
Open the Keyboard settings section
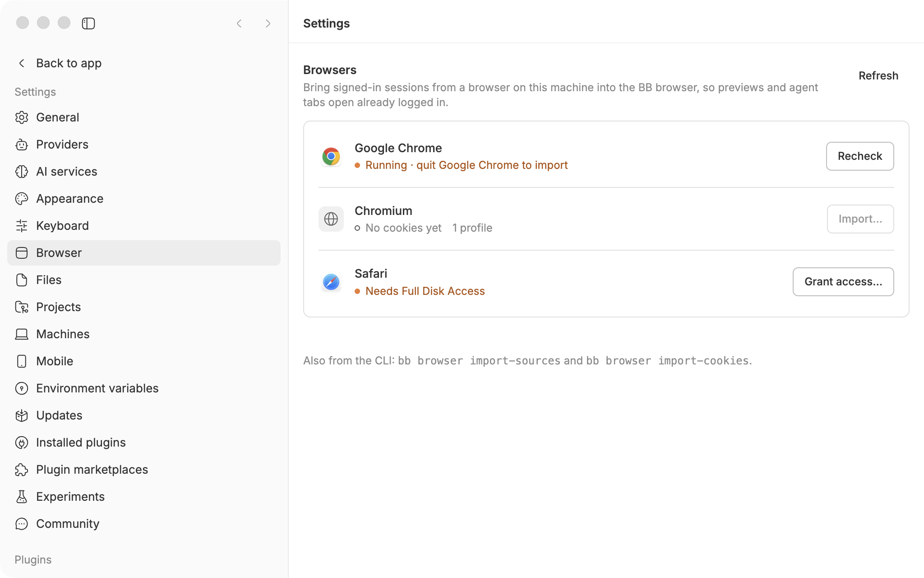point(144,226)
